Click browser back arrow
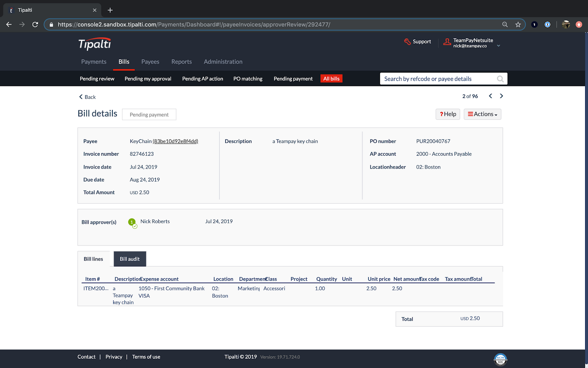The height and width of the screenshot is (368, 588). [9, 24]
